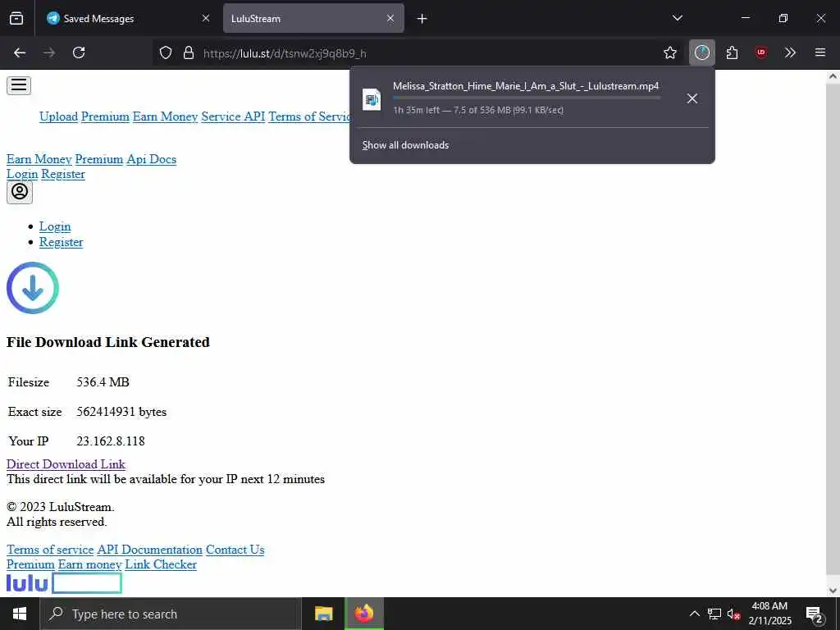
Task: Expand the list all tabs dropdown
Action: (677, 18)
